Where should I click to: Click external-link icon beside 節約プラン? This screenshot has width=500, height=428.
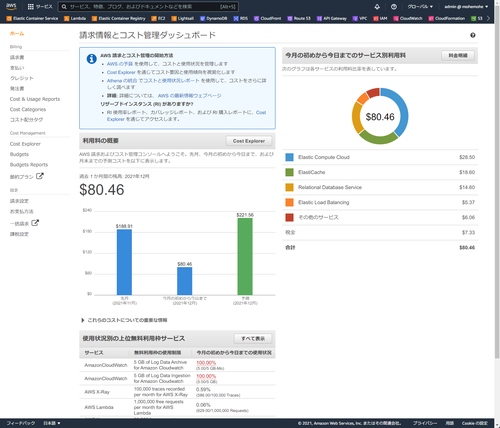(x=40, y=176)
